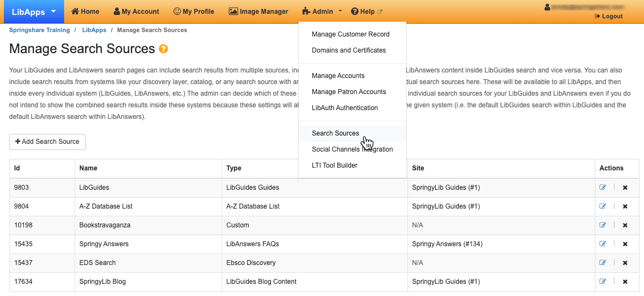This screenshot has height=296, width=644.
Task: Open My Profile page
Action: (194, 12)
